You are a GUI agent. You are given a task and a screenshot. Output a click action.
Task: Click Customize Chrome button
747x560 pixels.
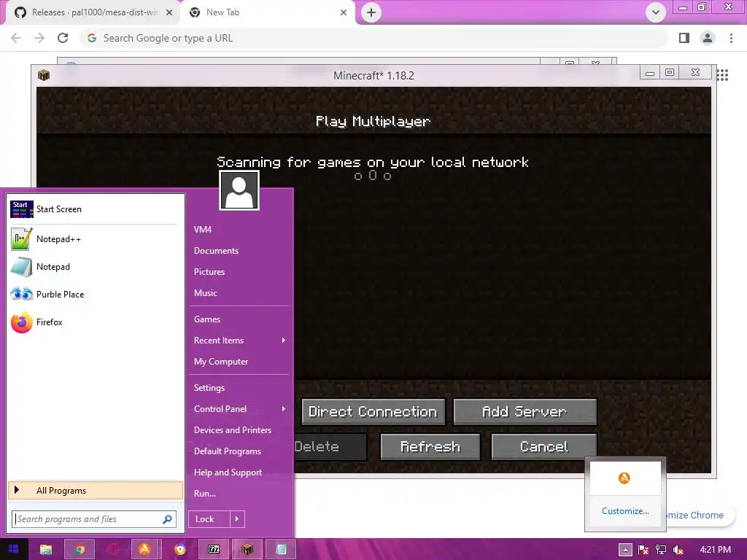(697, 516)
